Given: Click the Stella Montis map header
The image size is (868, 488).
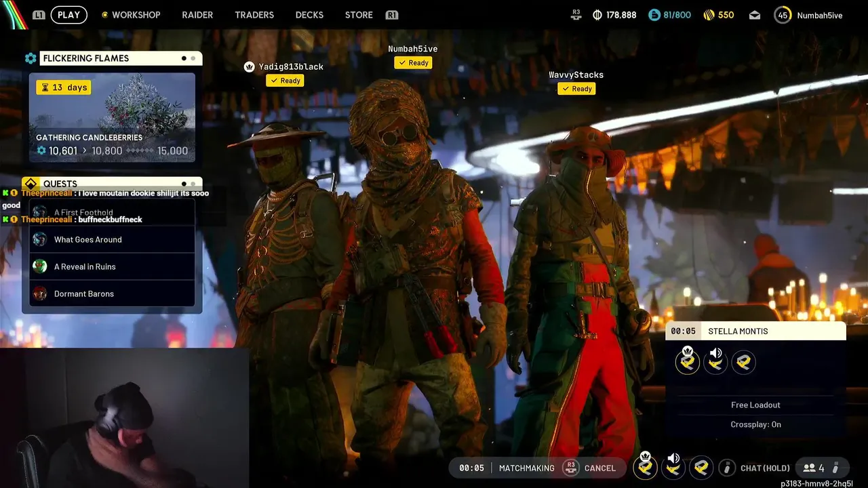Looking at the screenshot, I should point(756,331).
